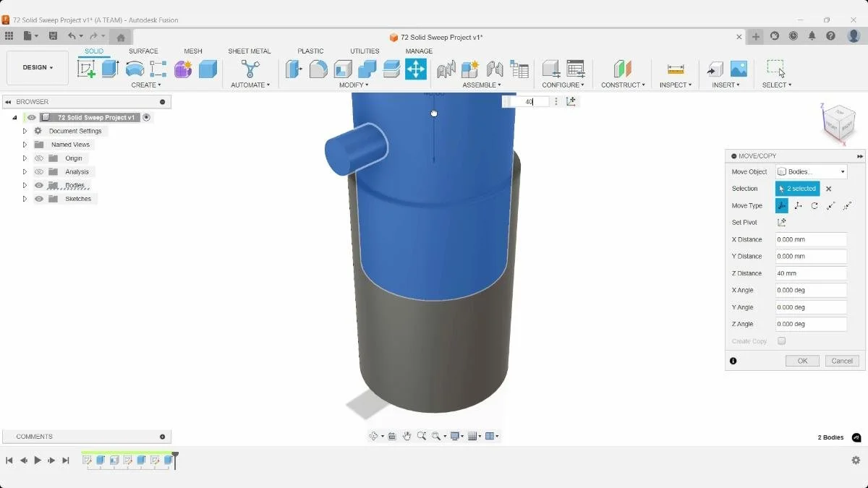This screenshot has width=868, height=488.
Task: Select the Insert Canvas image icon
Action: (x=739, y=69)
